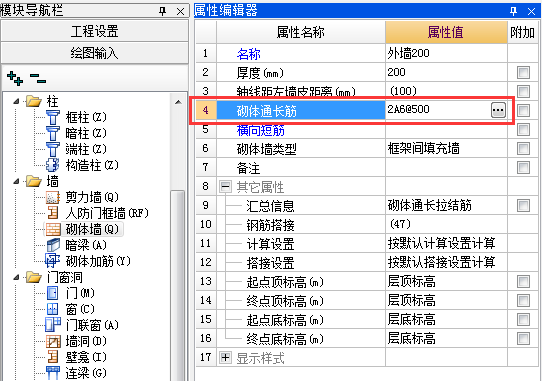This screenshot has height=381, width=542.
Task: Select the 框柱(Z) frame column icon
Action: click(53, 117)
